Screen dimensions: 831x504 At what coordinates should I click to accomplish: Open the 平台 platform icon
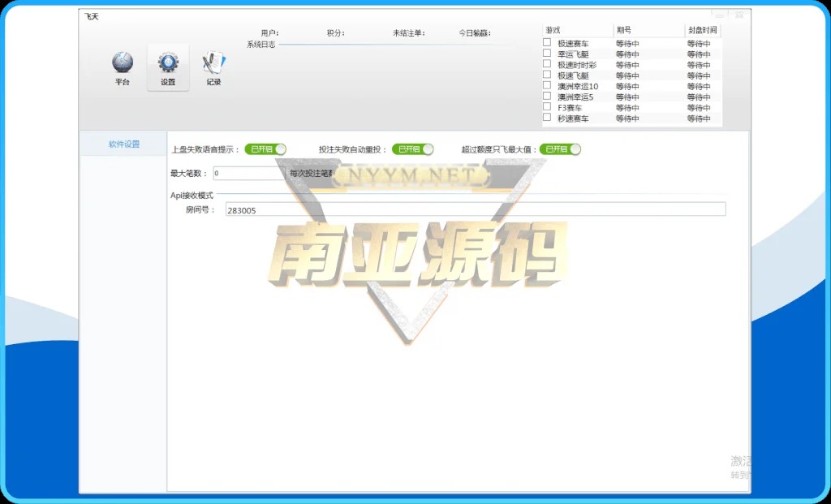coord(123,64)
